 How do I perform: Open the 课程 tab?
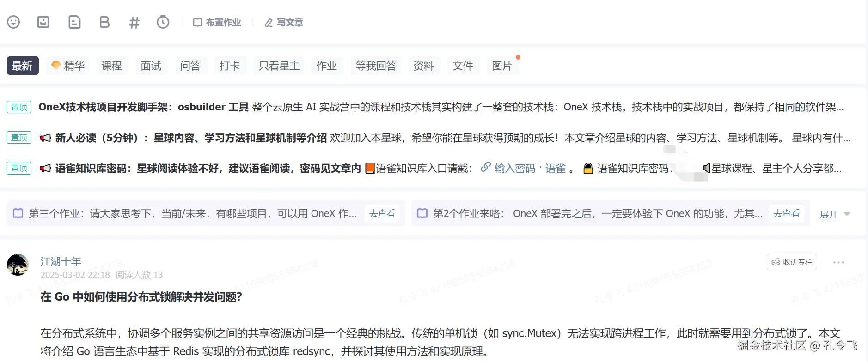point(112,66)
